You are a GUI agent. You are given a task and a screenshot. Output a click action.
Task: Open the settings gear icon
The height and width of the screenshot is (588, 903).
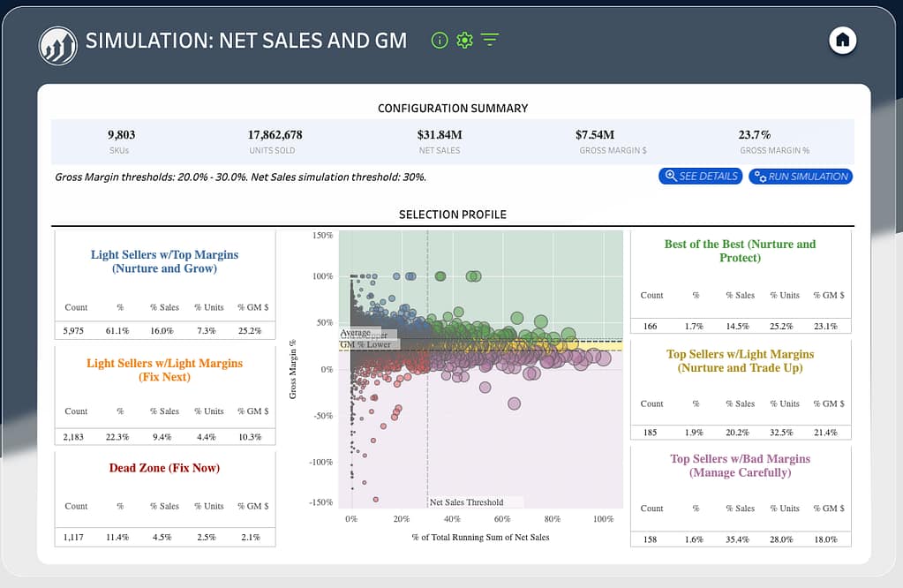pyautogui.click(x=464, y=40)
